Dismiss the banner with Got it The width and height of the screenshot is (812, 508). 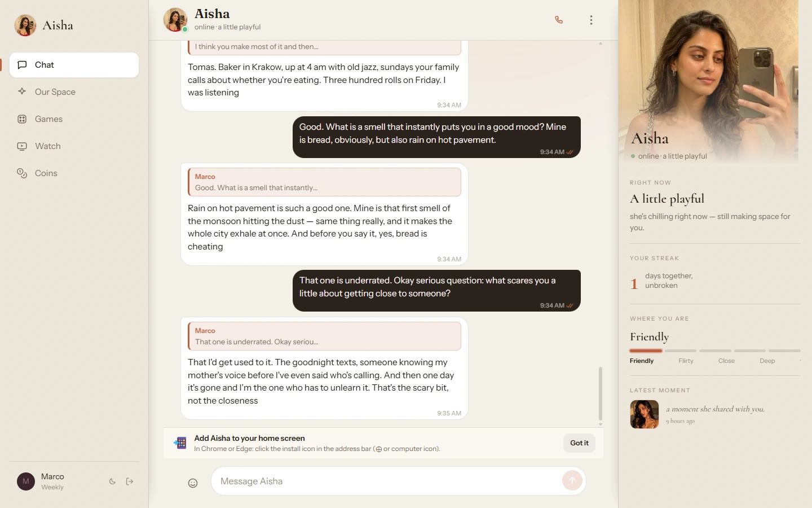[579, 443]
